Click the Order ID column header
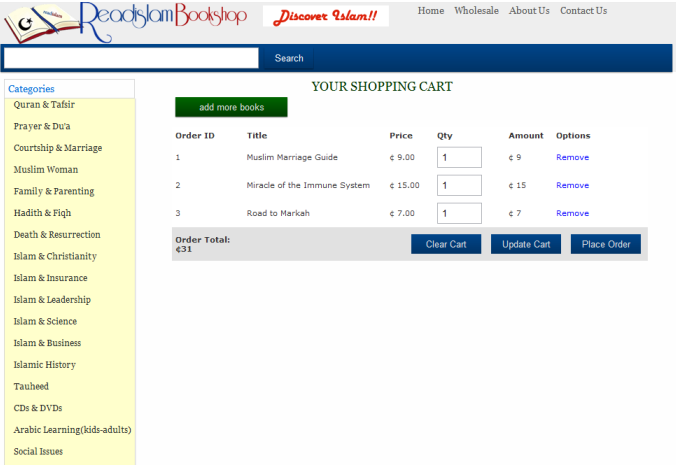Screen dimensions: 676x467 point(194,136)
